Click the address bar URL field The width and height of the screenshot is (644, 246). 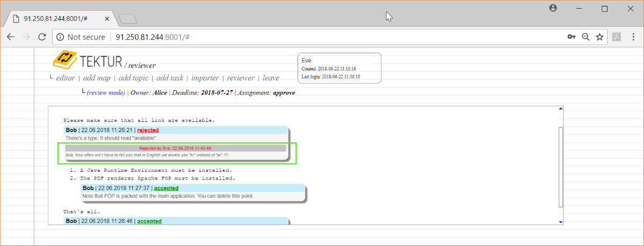[x=322, y=37]
